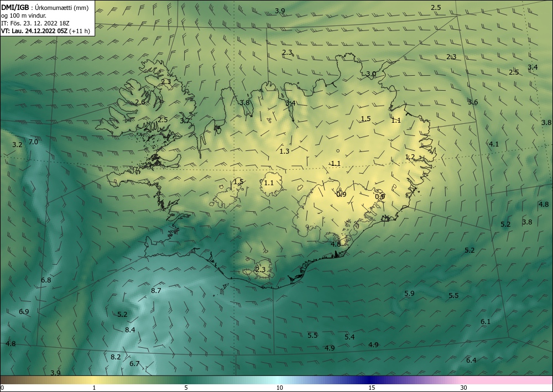This screenshot has width=553, height=392.
Task: Select the 3.6 value off the northeast coast
Action: pyautogui.click(x=473, y=102)
